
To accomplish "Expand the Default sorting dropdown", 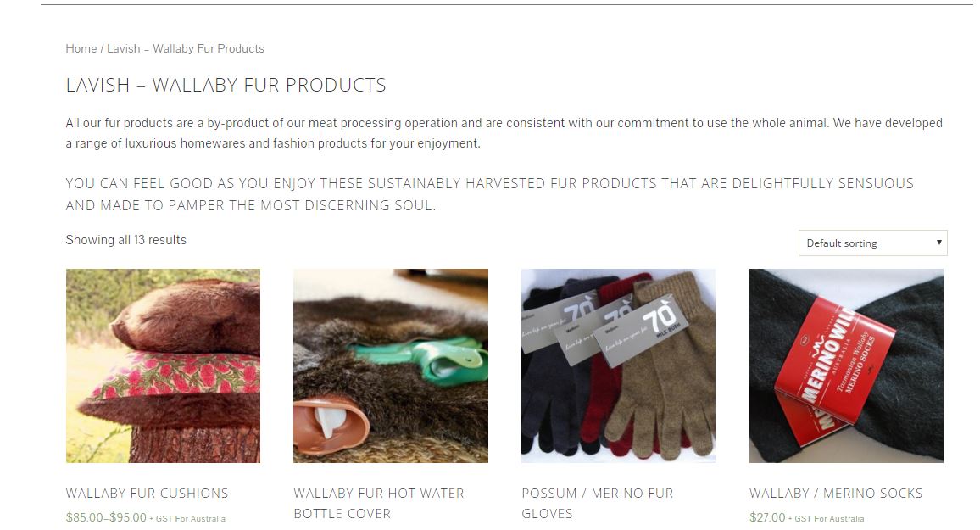I will pos(872,243).
